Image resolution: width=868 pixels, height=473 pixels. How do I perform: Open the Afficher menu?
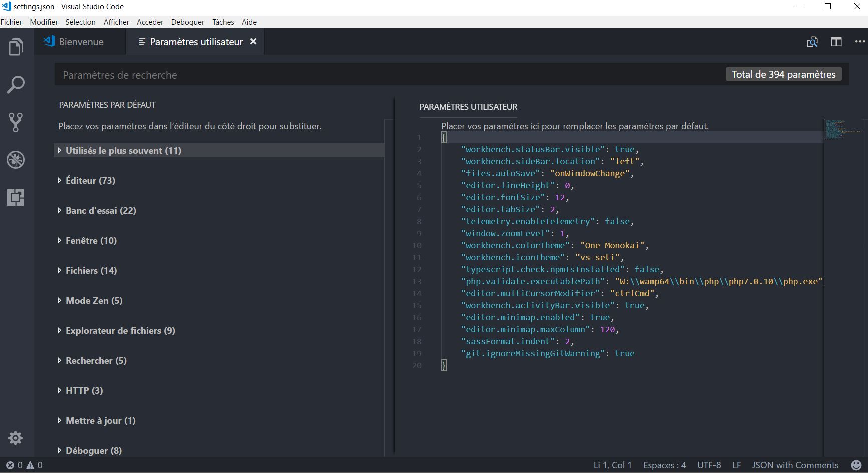pos(116,22)
